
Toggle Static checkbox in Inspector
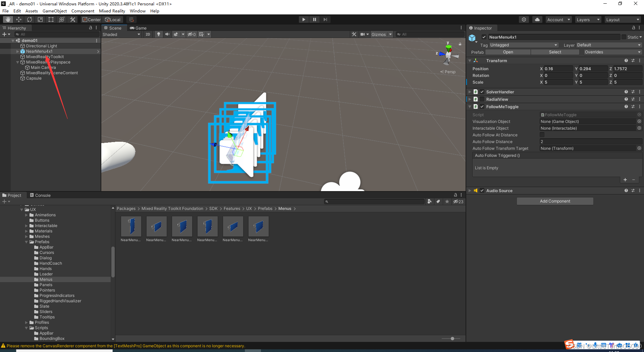click(624, 37)
